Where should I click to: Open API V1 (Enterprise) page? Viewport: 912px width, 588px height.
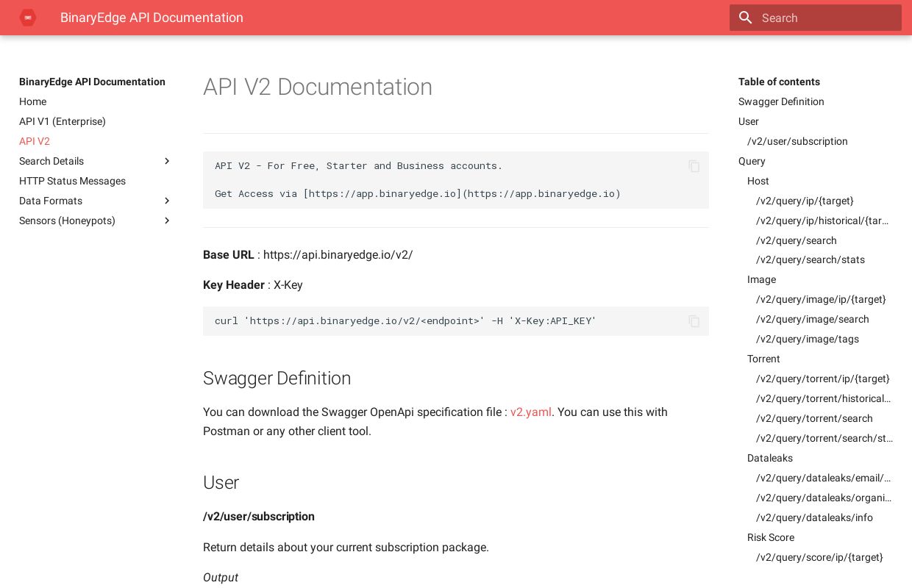point(63,121)
